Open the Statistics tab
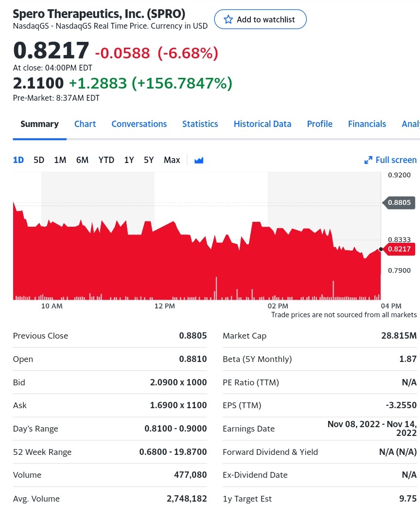Viewport: 420px width, 524px height. (x=200, y=124)
